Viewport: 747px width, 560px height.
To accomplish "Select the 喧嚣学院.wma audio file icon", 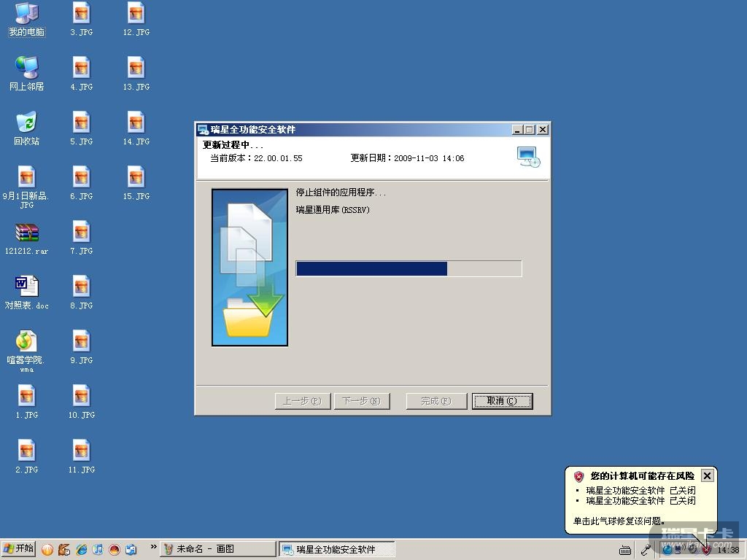I will tap(25, 351).
